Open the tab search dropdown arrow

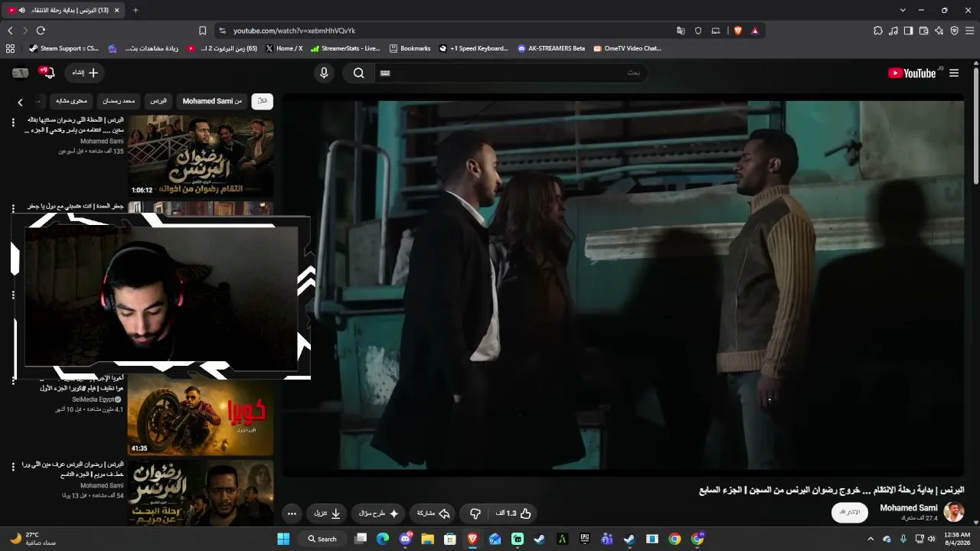point(903,10)
